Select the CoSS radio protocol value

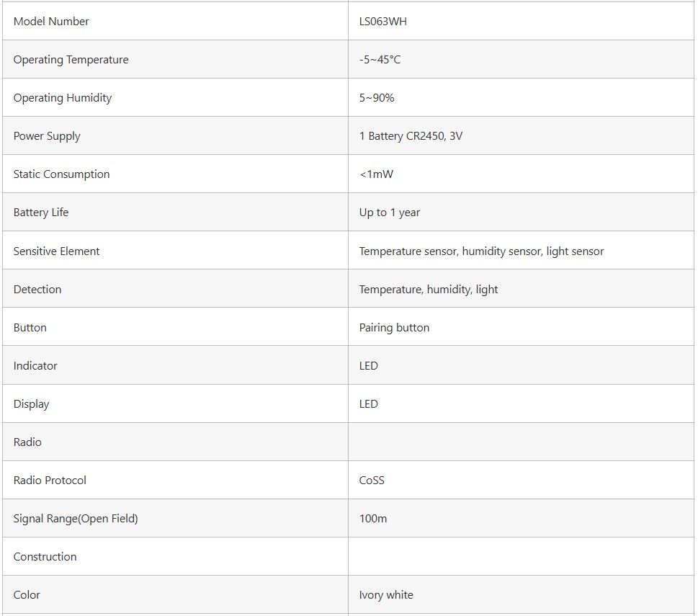tap(372, 481)
